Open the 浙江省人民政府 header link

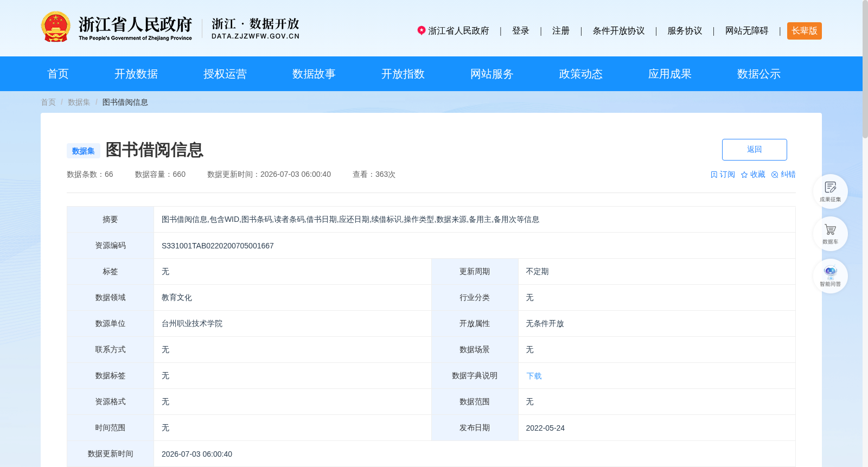coord(458,31)
